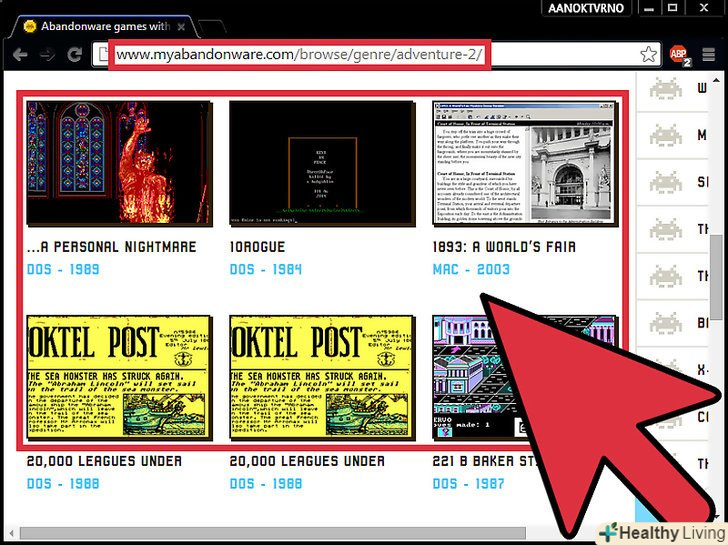
Task: Click the AANOKTVRNO profile button
Action: pos(586,8)
